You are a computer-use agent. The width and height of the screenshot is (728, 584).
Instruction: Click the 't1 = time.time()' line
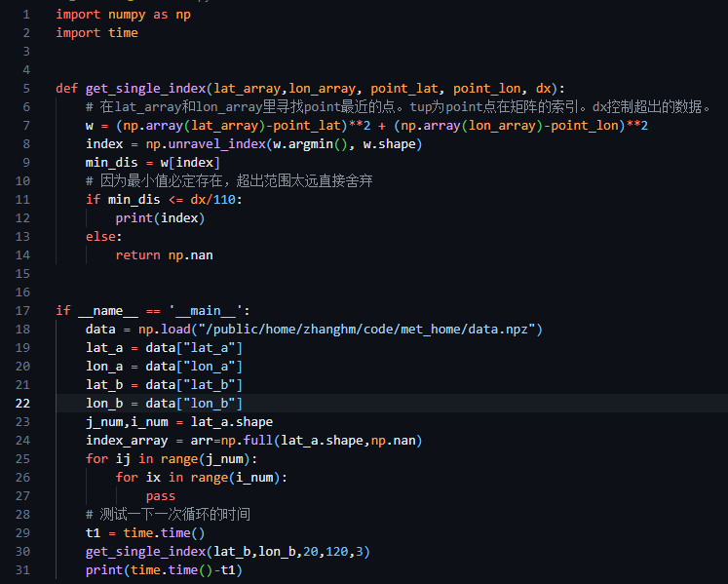tap(145, 533)
